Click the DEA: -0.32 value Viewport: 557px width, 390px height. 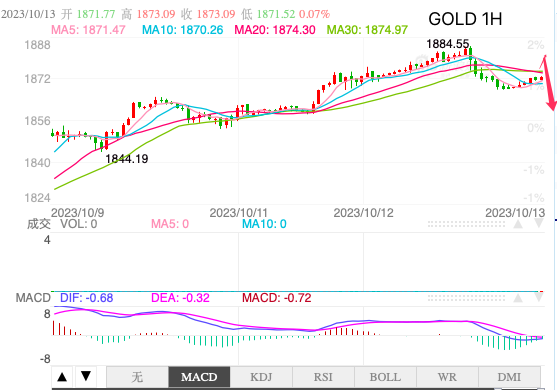click(180, 298)
